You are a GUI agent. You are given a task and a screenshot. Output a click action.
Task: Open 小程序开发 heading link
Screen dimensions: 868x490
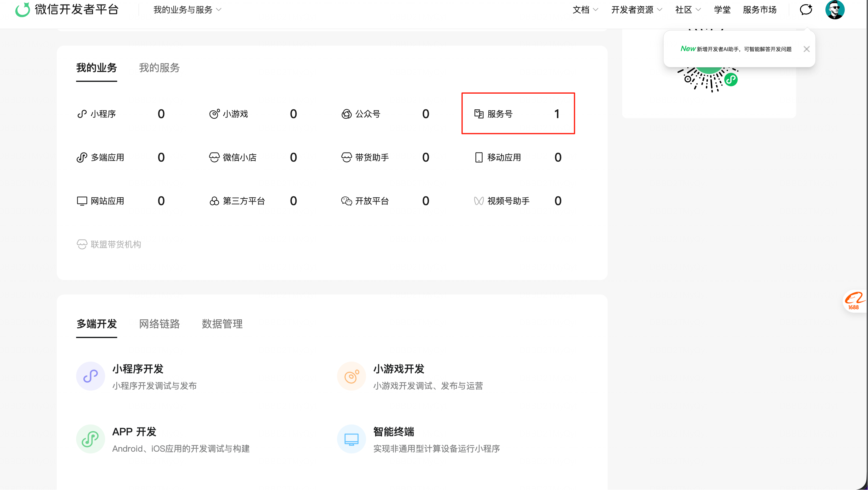pyautogui.click(x=138, y=369)
